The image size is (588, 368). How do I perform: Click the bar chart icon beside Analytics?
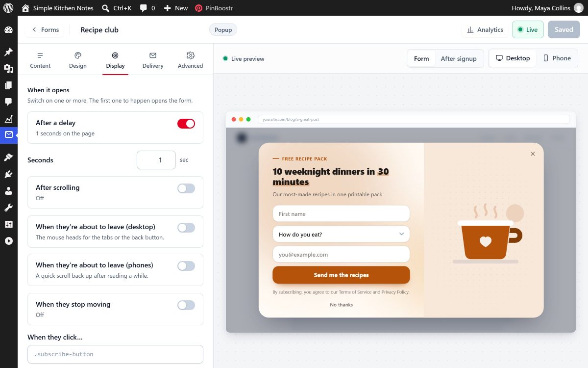470,29
